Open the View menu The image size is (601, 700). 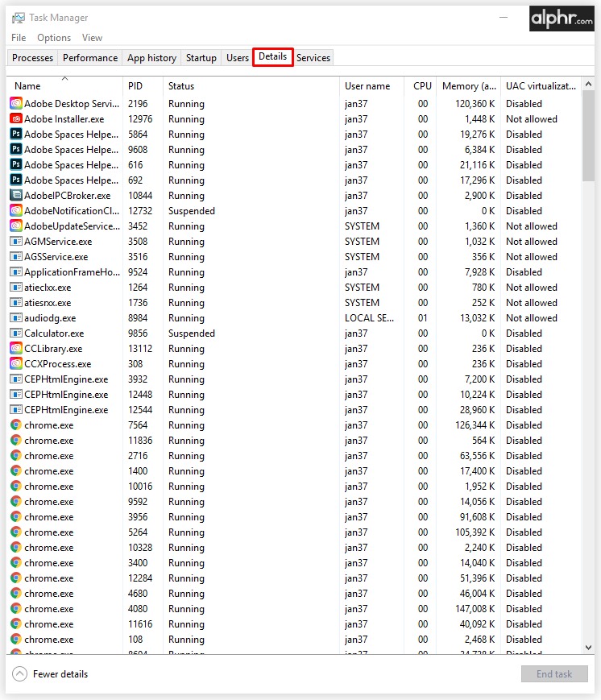[92, 38]
